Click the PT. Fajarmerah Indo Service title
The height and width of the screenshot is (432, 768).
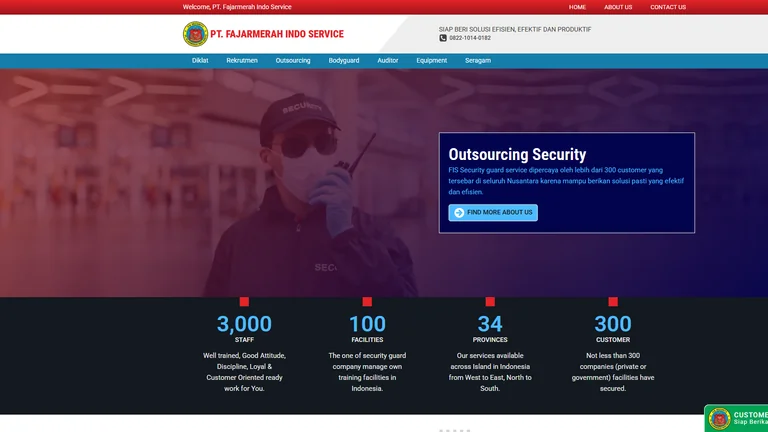point(277,34)
